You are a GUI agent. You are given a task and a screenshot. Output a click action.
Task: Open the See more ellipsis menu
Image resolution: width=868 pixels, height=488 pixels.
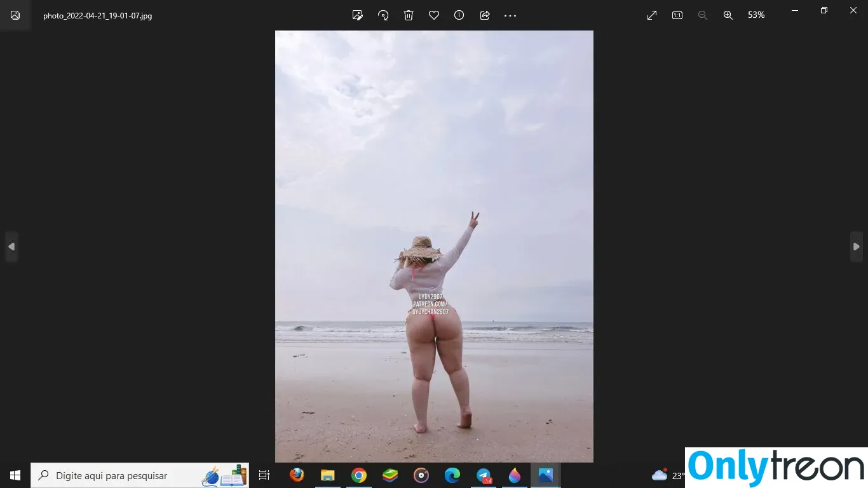[510, 15]
